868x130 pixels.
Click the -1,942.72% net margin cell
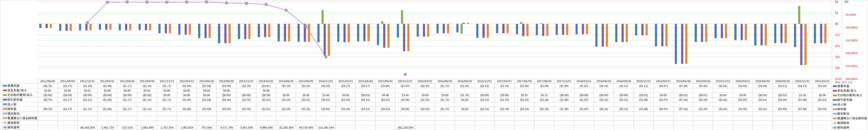coord(107,128)
